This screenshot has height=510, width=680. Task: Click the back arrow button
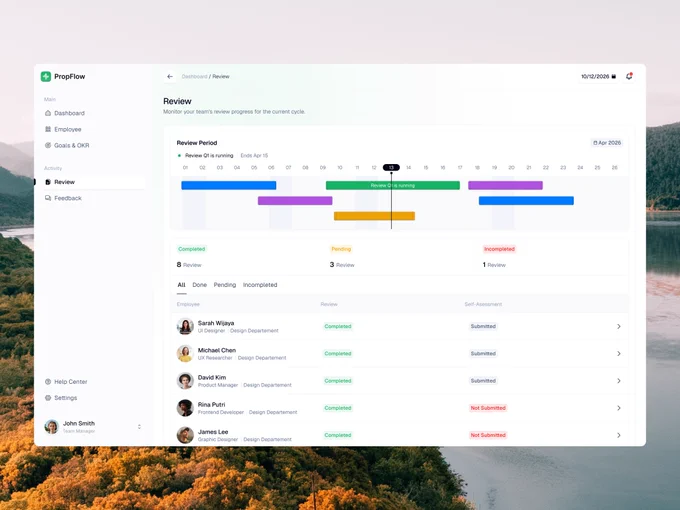coord(170,76)
